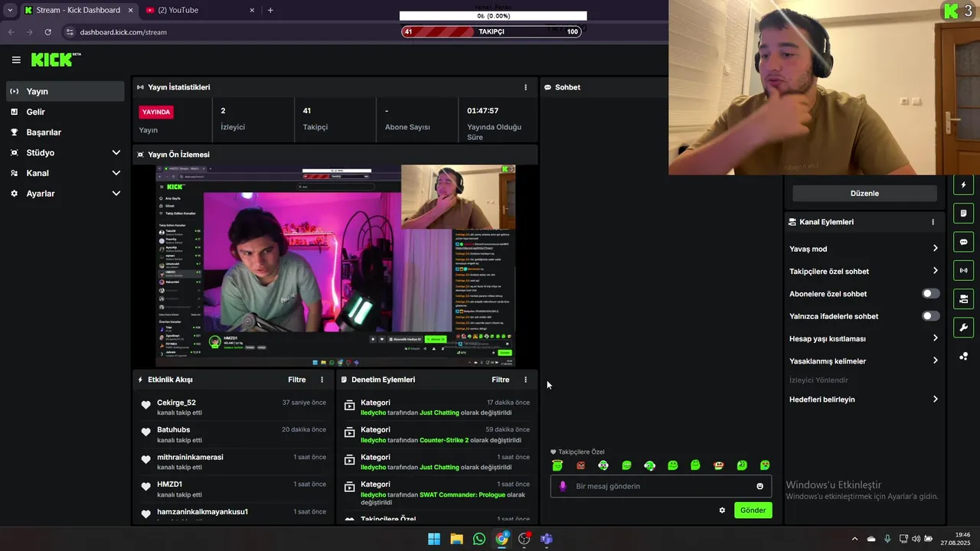This screenshot has width=980, height=551.
Task: Toggle Yalnızca ifadelerle sohbet switch
Action: [x=930, y=316]
